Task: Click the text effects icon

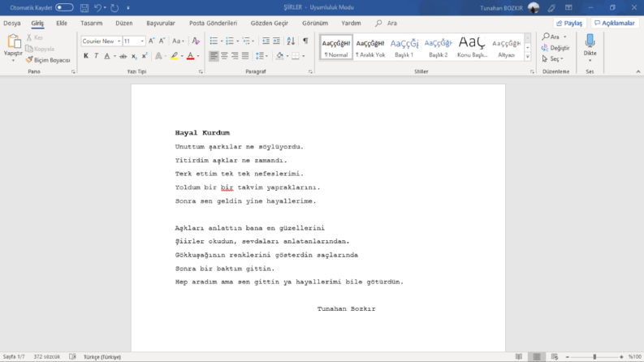Action: pos(158,56)
